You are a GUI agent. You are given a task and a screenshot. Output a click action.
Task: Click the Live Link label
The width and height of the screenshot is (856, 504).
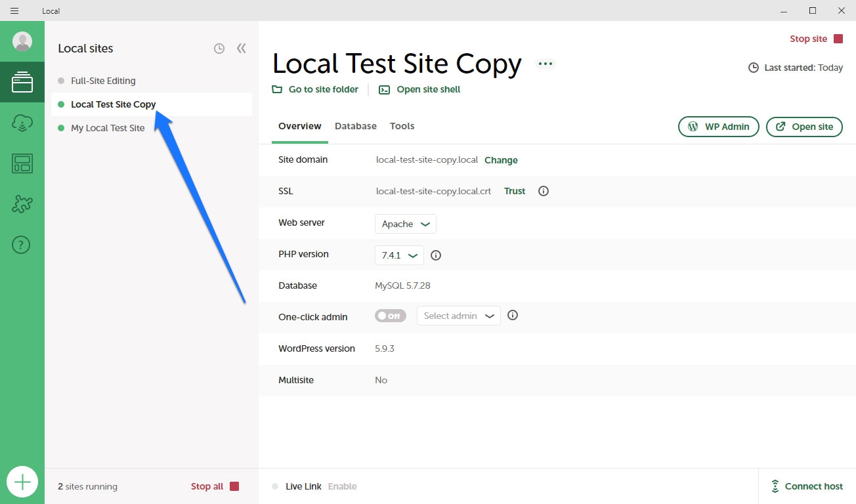(x=303, y=486)
